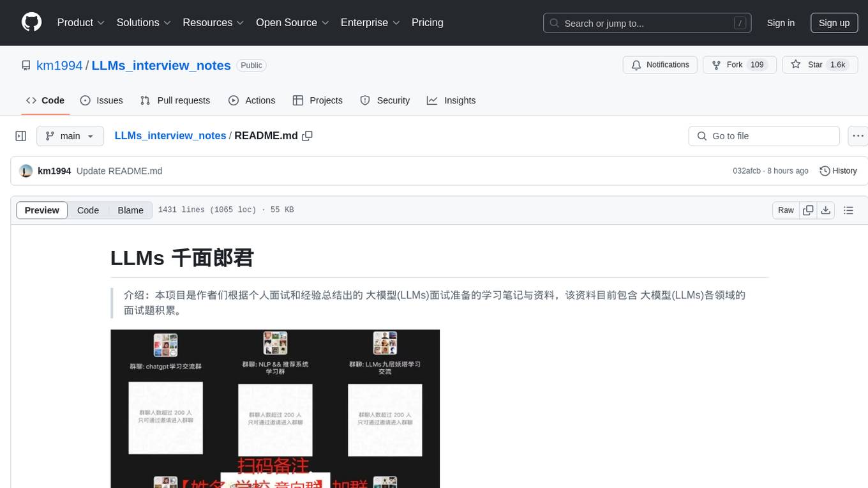Expand the Open Source menu

point(292,22)
